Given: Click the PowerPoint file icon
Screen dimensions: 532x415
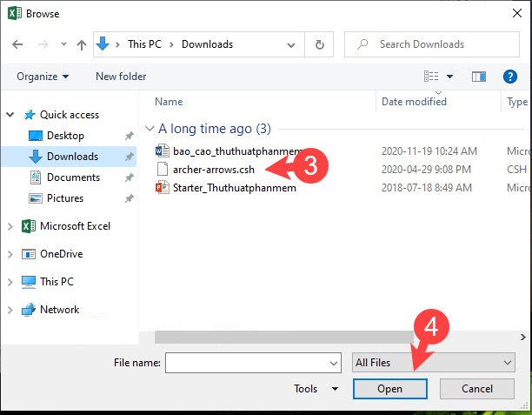Looking at the screenshot, I should point(163,187).
